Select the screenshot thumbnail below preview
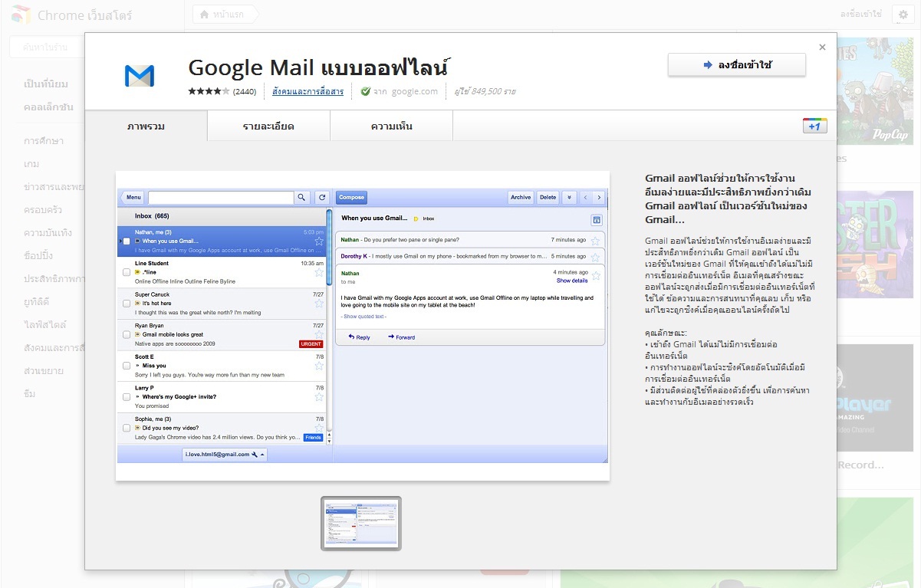This screenshot has height=588, width=921. click(x=361, y=524)
